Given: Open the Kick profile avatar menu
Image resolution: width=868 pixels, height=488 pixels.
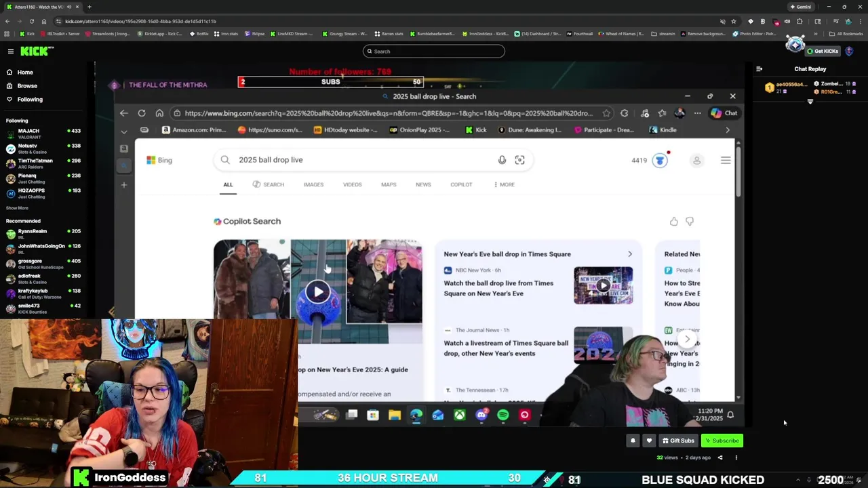Looking at the screenshot, I should [849, 52].
